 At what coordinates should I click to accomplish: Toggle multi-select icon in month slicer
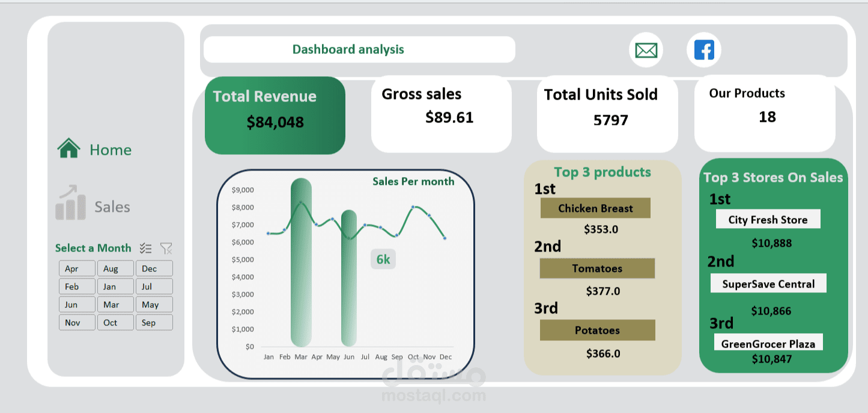coord(146,248)
